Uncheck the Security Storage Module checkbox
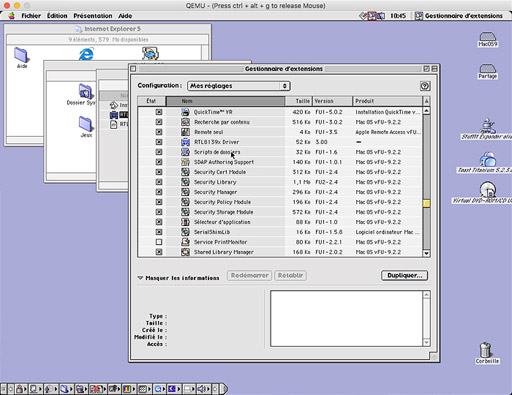This screenshot has width=512, height=395. [159, 212]
